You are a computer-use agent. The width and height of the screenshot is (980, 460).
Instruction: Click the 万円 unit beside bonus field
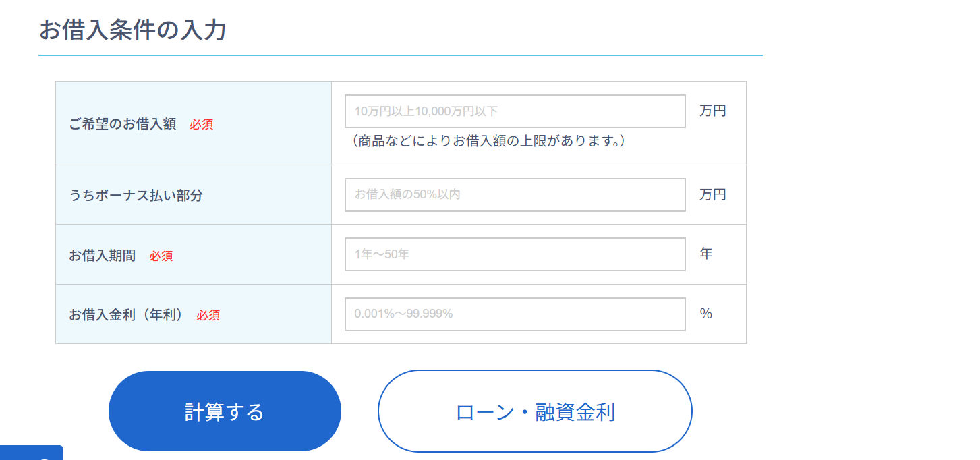pos(712,195)
